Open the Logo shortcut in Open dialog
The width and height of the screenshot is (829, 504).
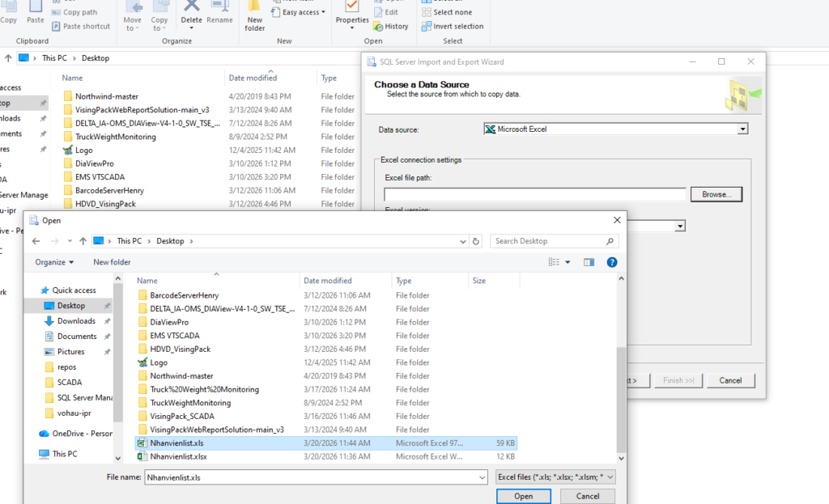159,362
